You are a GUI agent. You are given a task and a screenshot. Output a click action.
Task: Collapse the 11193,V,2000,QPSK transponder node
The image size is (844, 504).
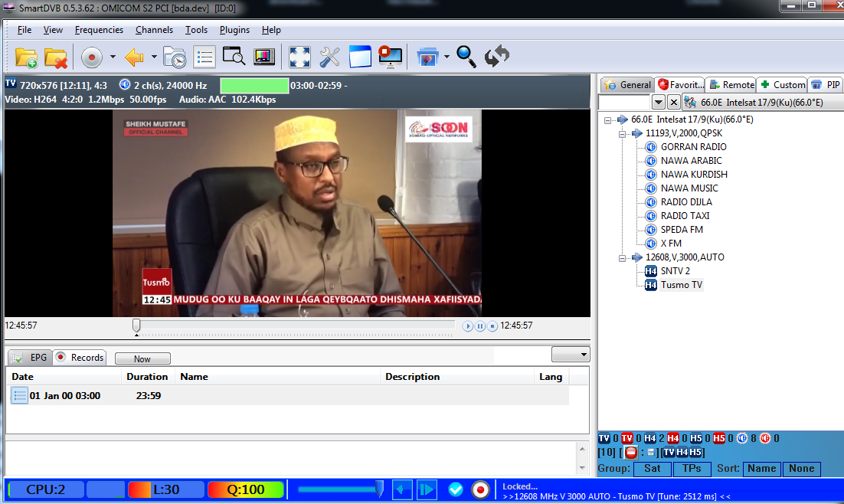[x=622, y=133]
